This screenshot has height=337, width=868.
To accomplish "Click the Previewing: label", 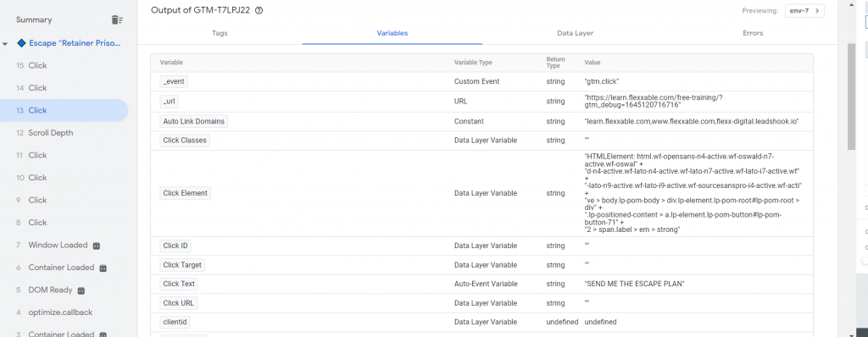I will click(x=761, y=10).
